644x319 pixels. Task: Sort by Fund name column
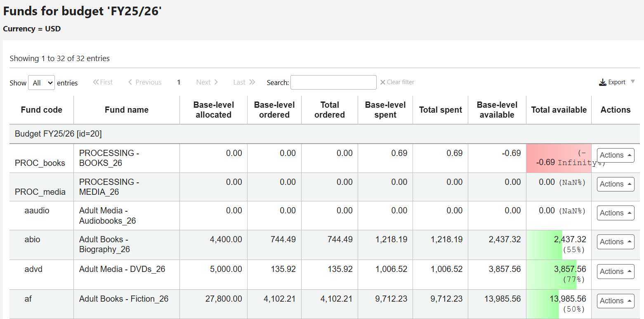tap(126, 110)
